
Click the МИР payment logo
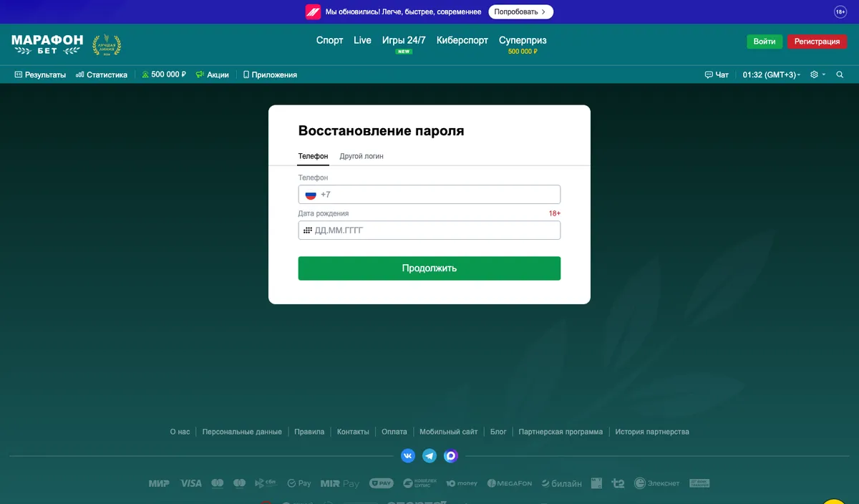[x=159, y=484]
